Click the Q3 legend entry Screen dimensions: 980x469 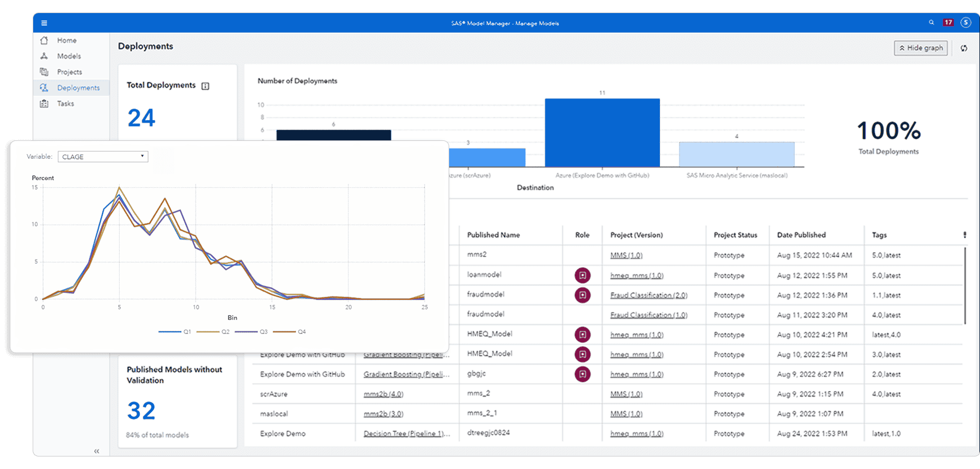pos(251,331)
